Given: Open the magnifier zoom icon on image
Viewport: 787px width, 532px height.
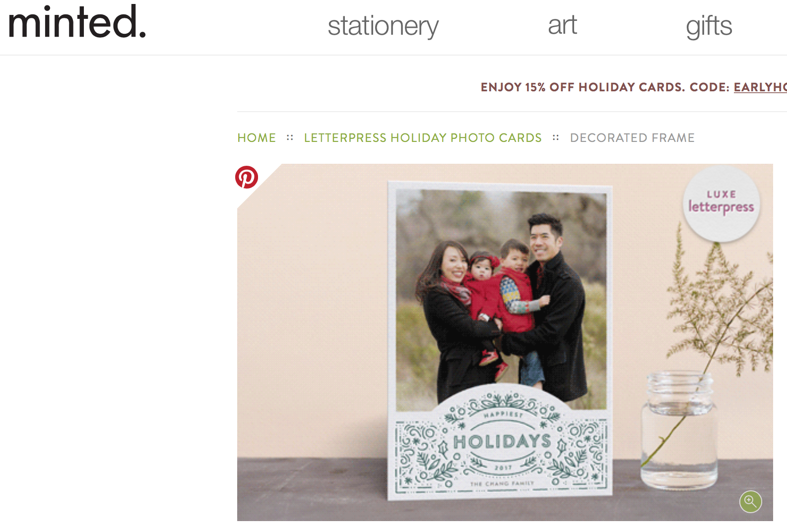Looking at the screenshot, I should click(750, 501).
